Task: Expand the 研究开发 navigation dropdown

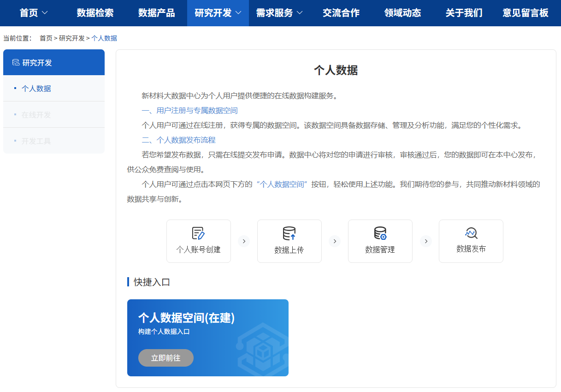Action: tap(217, 13)
